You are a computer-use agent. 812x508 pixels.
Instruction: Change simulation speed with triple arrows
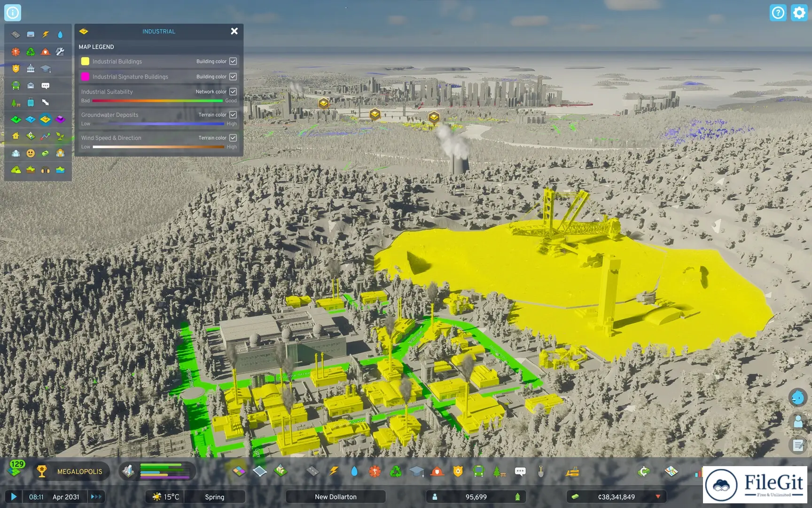coord(96,496)
